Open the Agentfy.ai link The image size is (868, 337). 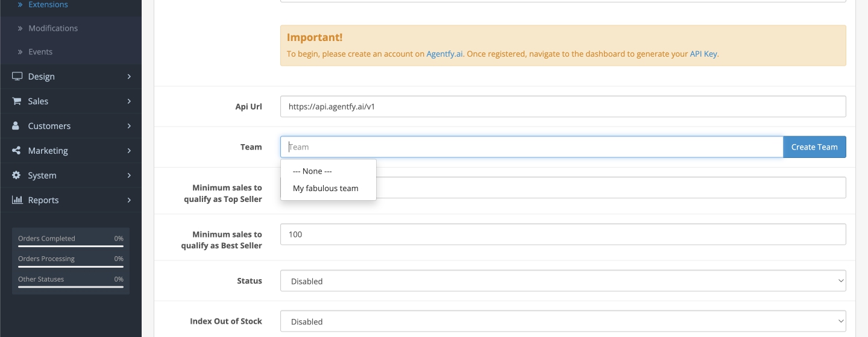444,54
